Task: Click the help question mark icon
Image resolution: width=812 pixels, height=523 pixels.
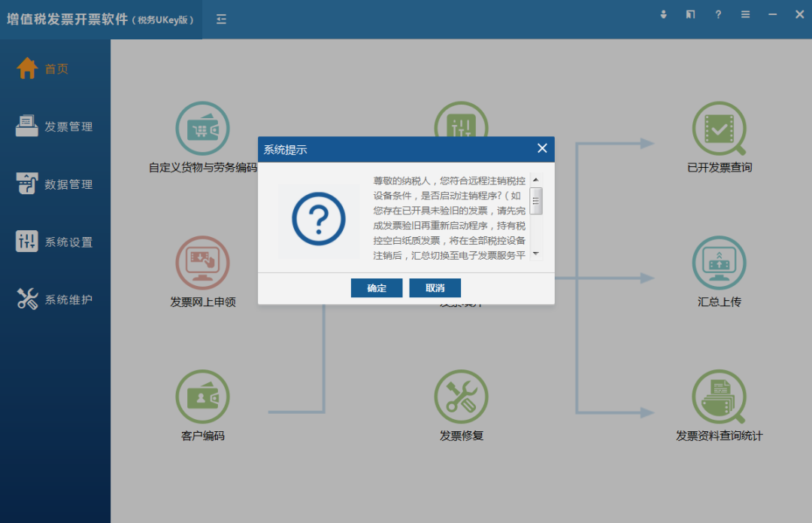Action: [x=718, y=14]
